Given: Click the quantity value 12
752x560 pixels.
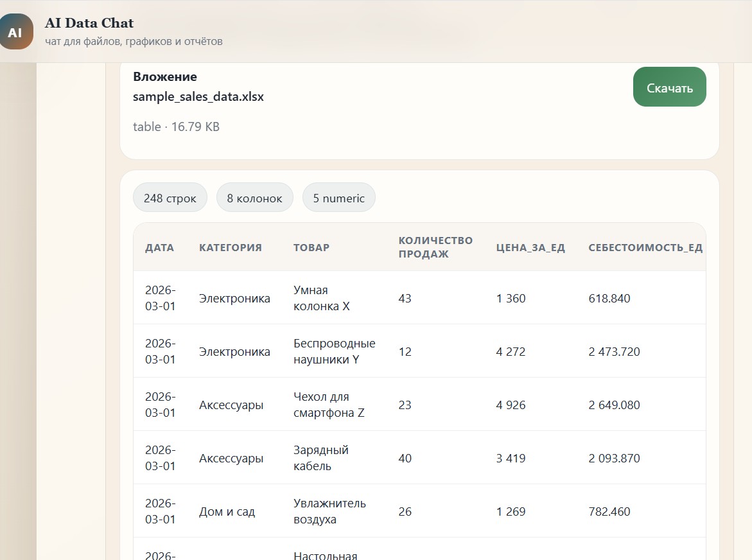Looking at the screenshot, I should point(405,351).
